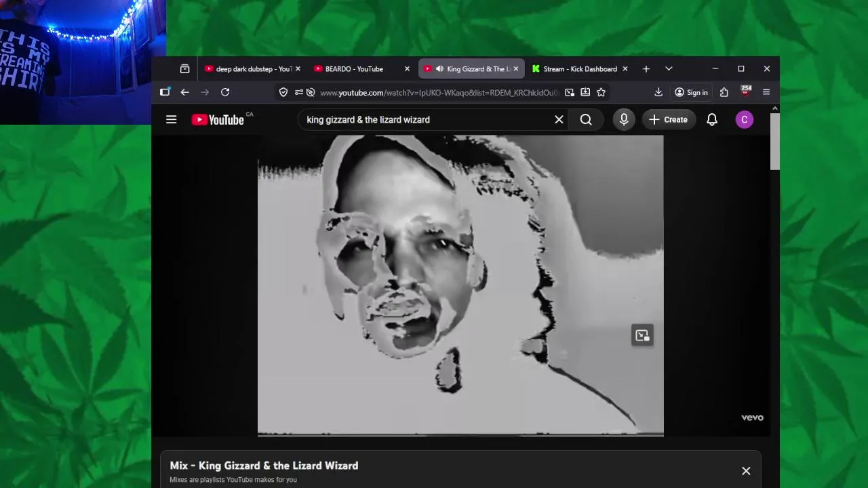Click the browser URL address field
Screen dimensions: 868x488
coord(439,92)
